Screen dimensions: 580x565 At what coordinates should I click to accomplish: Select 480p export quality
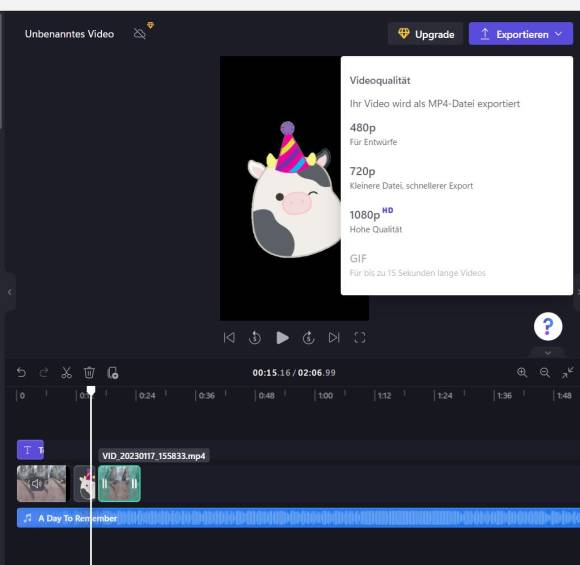click(456, 135)
